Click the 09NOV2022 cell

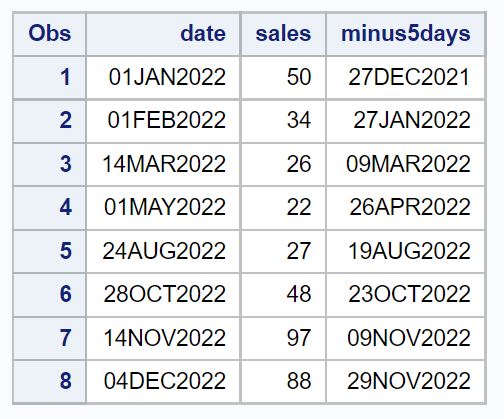[405, 338]
